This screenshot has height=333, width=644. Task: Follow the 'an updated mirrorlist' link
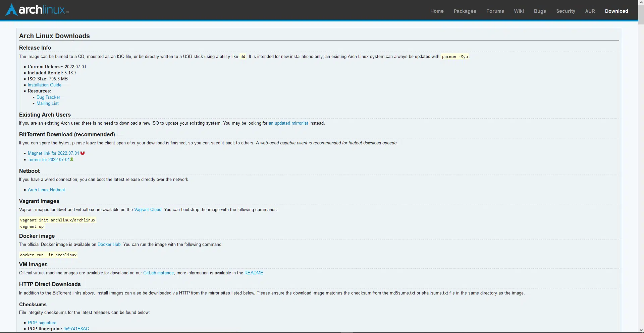click(288, 123)
